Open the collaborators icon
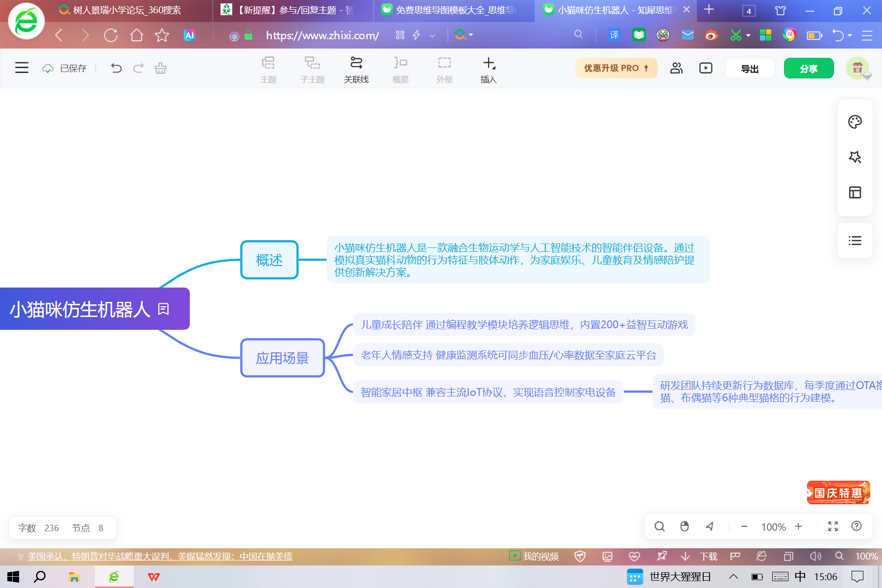The width and height of the screenshot is (882, 588). [677, 68]
